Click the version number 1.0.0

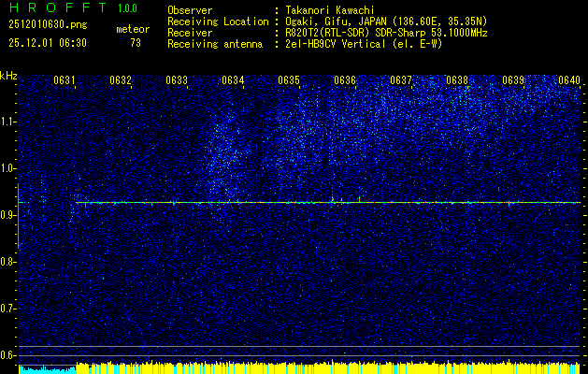pos(127,7)
